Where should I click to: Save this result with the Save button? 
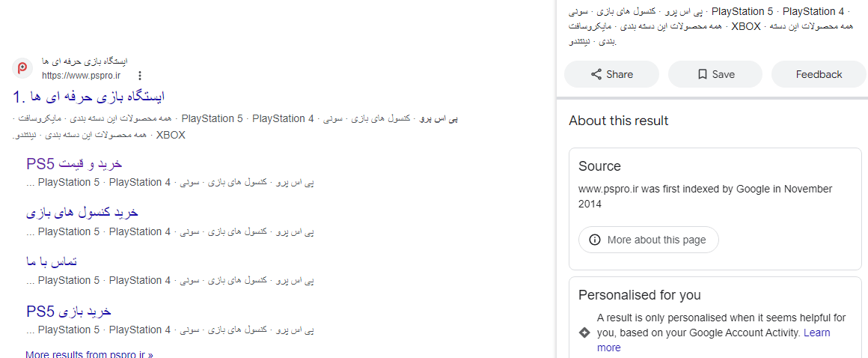[x=715, y=74]
